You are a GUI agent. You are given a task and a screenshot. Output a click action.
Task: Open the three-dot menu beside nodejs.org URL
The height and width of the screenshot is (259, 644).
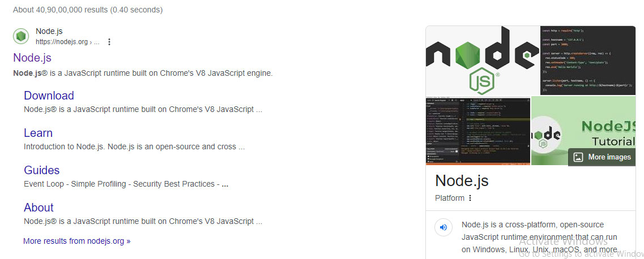109,42
